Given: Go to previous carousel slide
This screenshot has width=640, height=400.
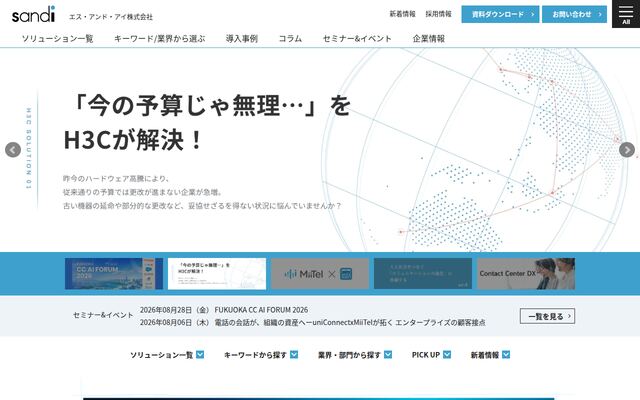Looking at the screenshot, I should [13, 150].
